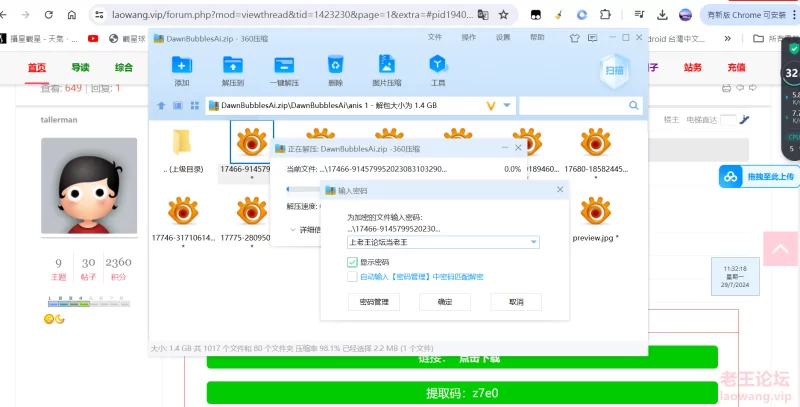This screenshot has height=407, width=800.
Task: Show hidden bookmarks via the » chevron
Action: point(728,38)
